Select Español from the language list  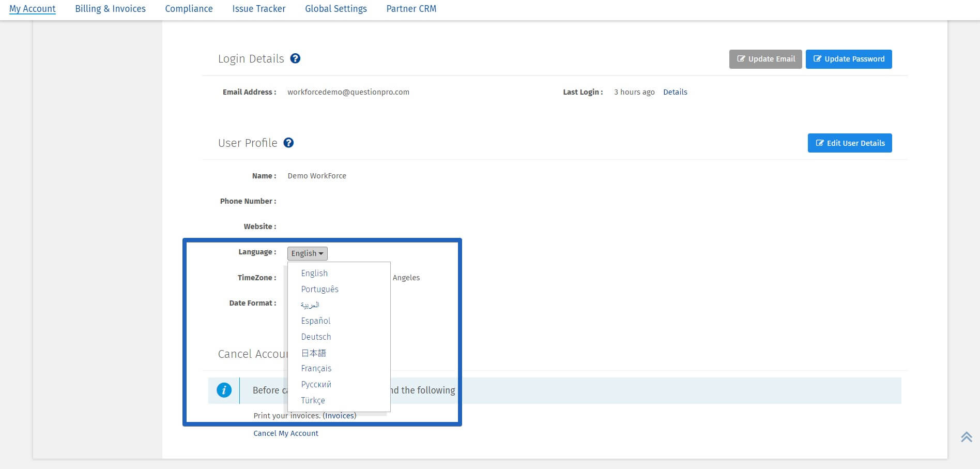tap(315, 321)
